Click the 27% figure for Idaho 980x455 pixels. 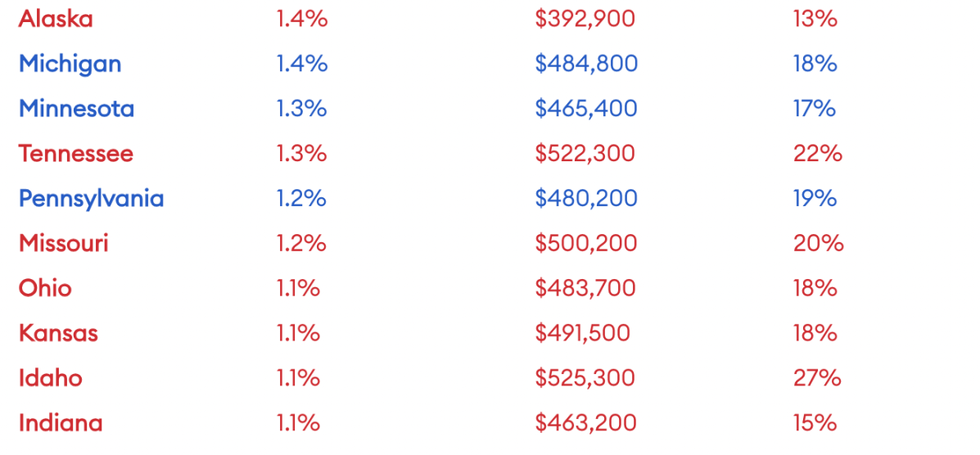point(818,378)
